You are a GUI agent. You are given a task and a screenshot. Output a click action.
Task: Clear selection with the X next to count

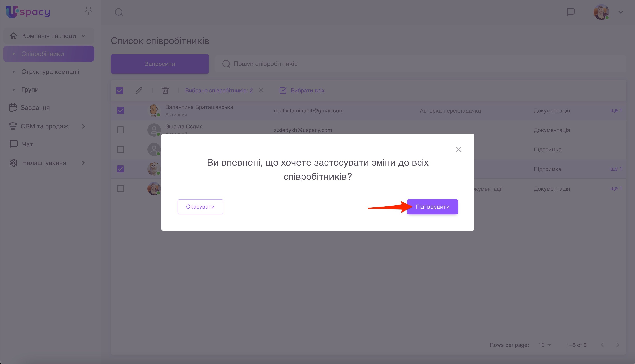[261, 90]
